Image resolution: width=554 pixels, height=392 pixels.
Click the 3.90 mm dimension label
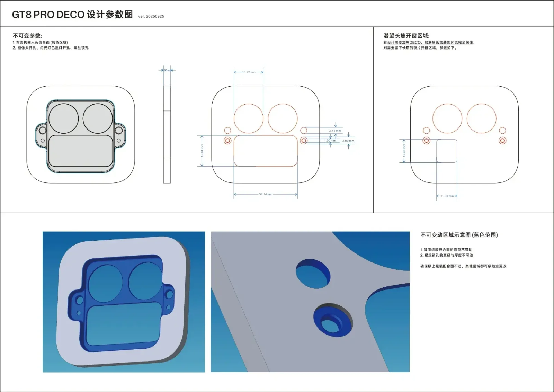tap(348, 141)
